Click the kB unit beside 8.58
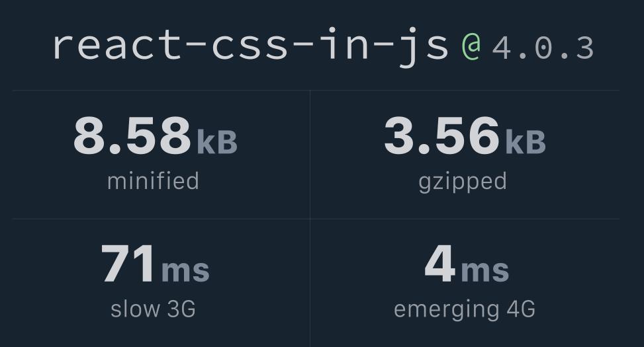644x347 pixels. 216,141
